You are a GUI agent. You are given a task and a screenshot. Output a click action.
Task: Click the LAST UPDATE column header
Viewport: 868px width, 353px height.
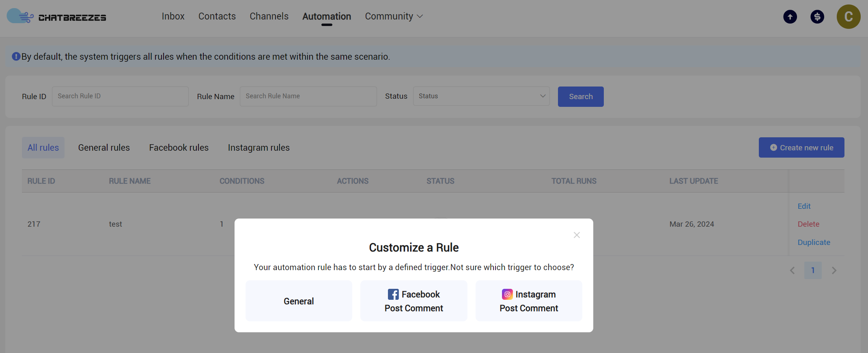coord(694,181)
